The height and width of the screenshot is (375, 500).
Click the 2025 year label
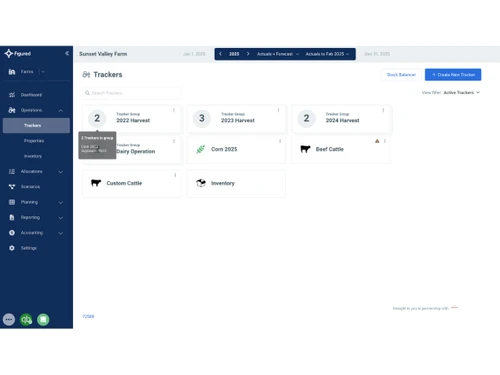click(234, 54)
